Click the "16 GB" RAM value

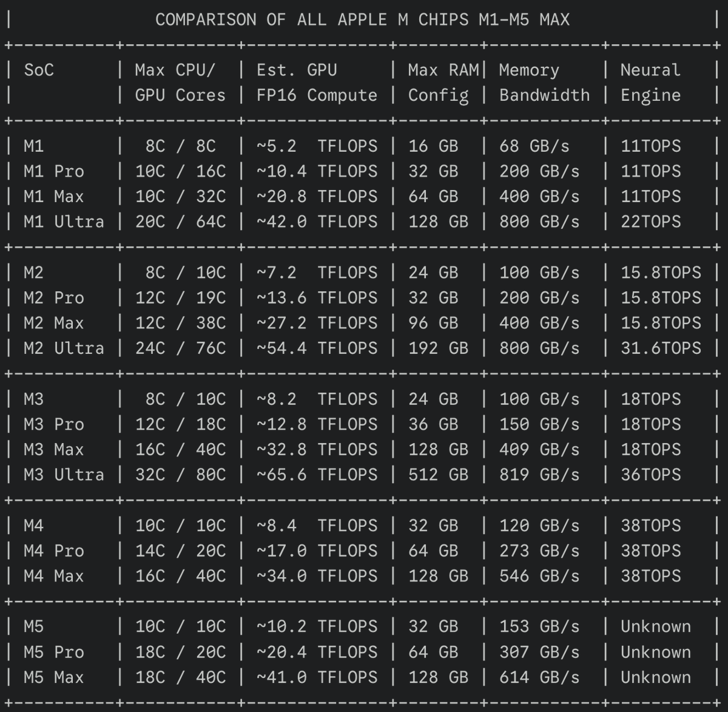433,146
